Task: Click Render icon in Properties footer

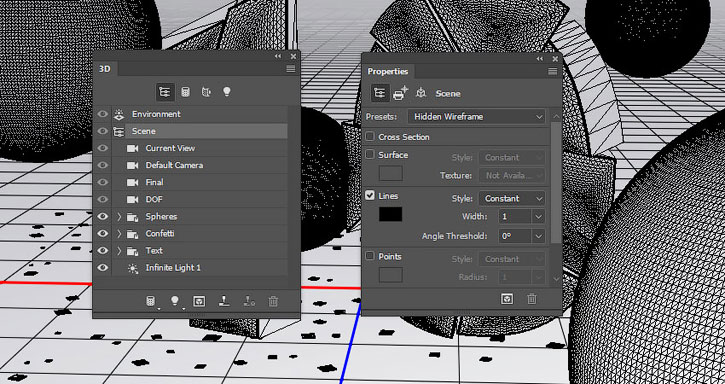Action: pyautogui.click(x=507, y=299)
